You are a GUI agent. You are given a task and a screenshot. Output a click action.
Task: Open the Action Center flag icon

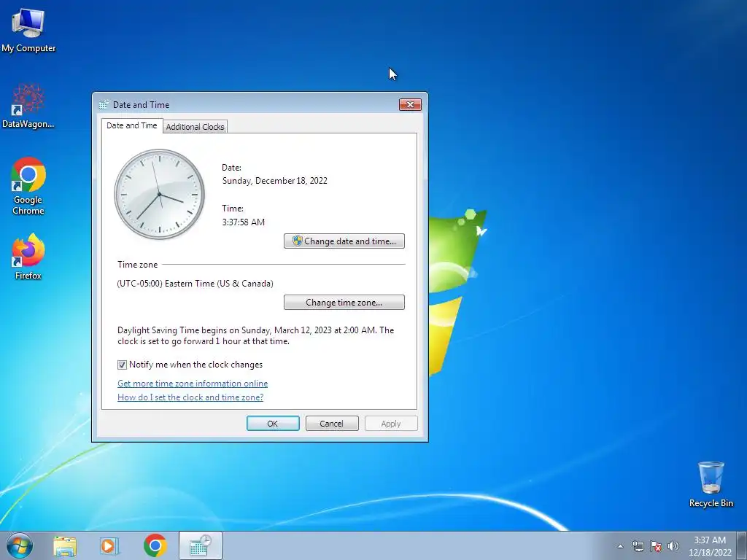[656, 546]
